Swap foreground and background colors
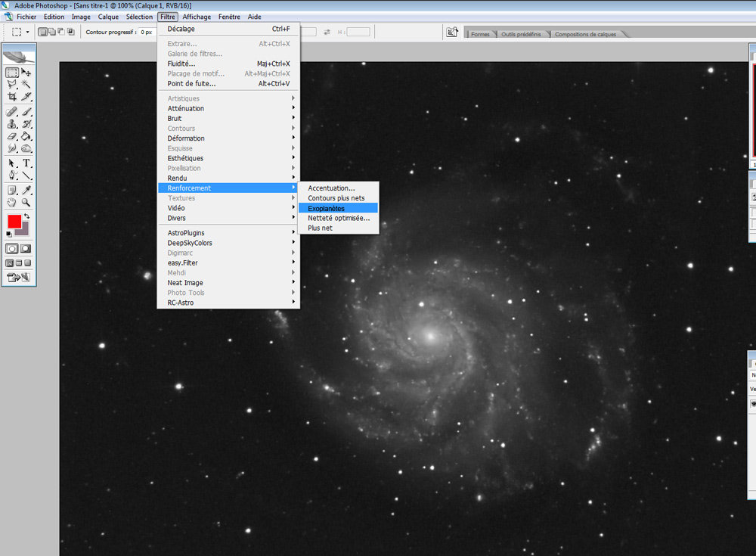Image resolution: width=756 pixels, height=556 pixels. [x=27, y=216]
